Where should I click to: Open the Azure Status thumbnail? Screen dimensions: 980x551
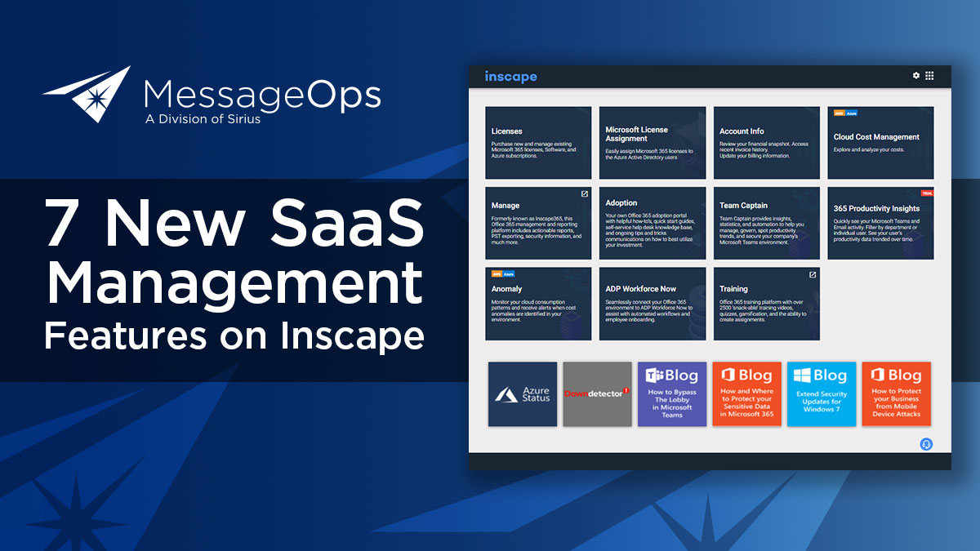tap(523, 394)
